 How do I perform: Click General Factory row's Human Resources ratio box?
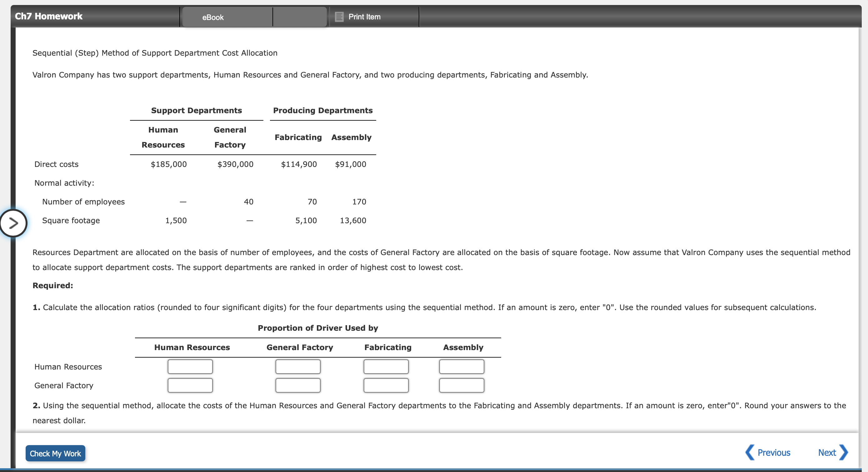click(x=190, y=385)
